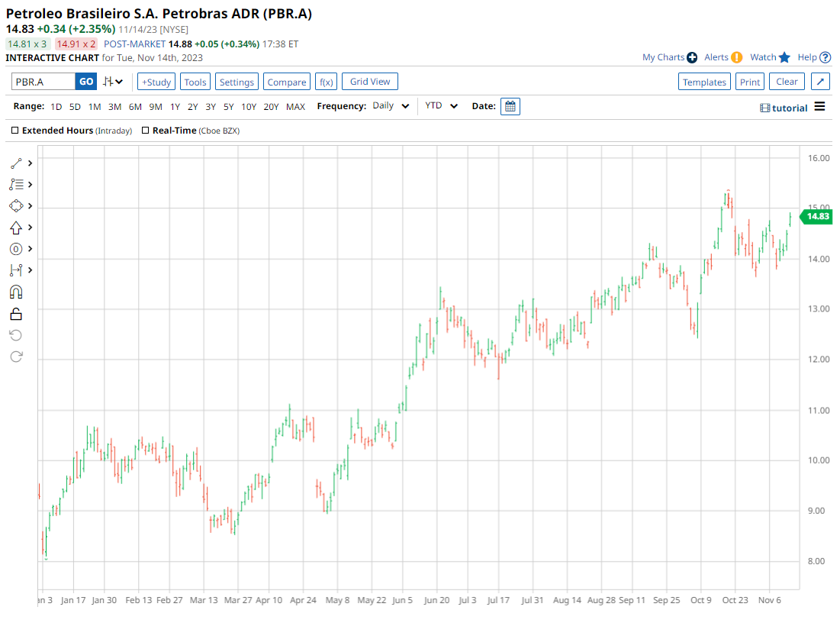Set the range to 6M

135,107
